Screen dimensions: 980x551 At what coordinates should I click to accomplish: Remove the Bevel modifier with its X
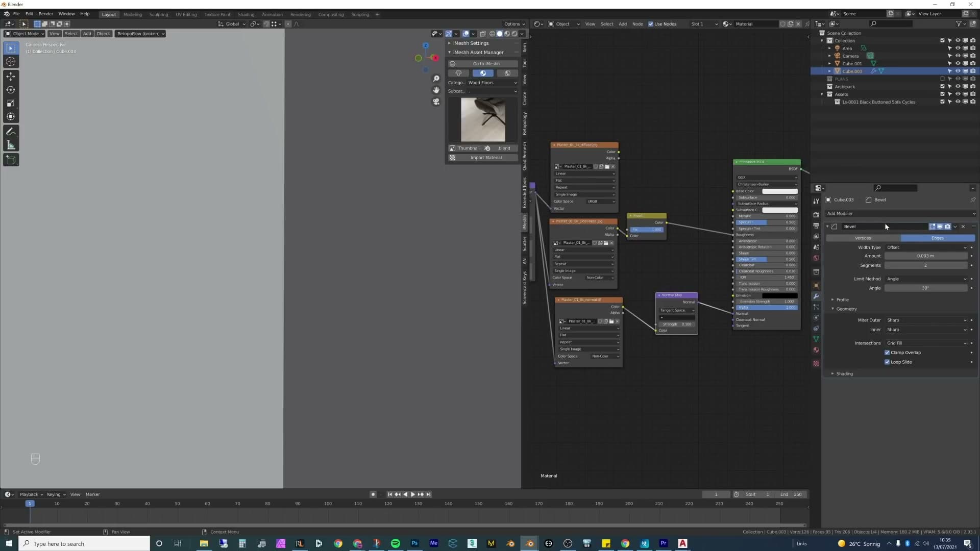[x=963, y=227]
